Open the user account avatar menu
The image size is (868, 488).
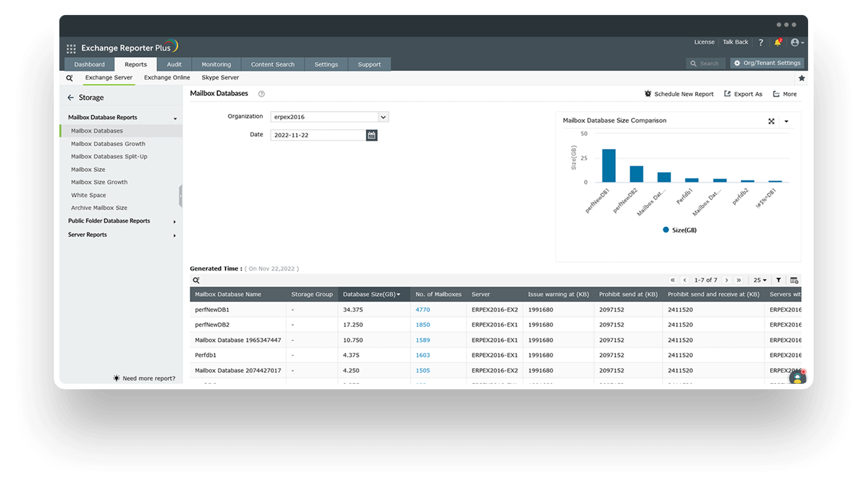point(797,42)
